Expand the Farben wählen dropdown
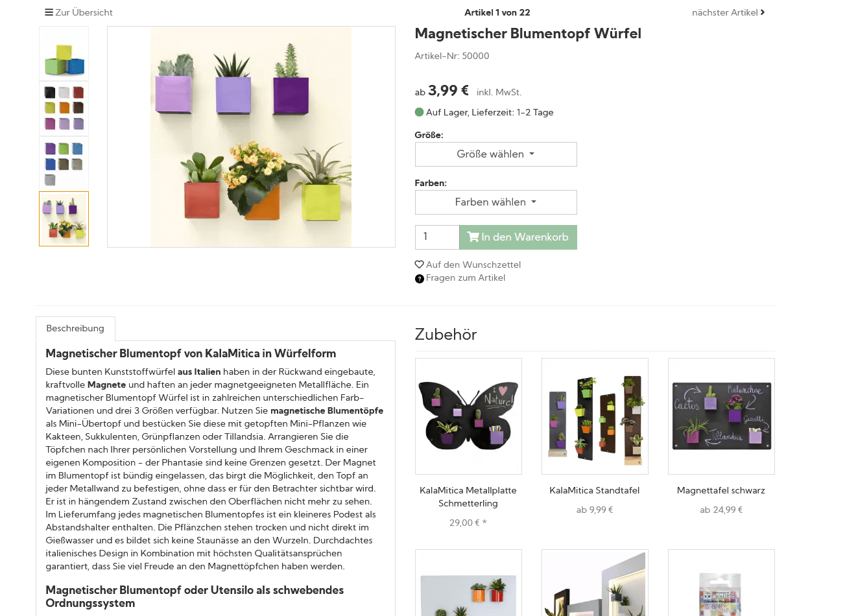Image resolution: width=858 pixels, height=616 pixels. tap(495, 202)
